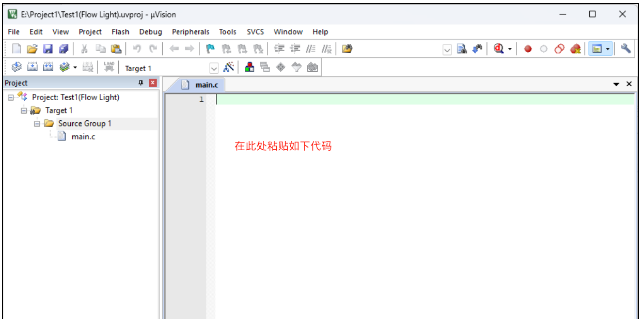Collapse the Target 1 tree node

(x=24, y=110)
